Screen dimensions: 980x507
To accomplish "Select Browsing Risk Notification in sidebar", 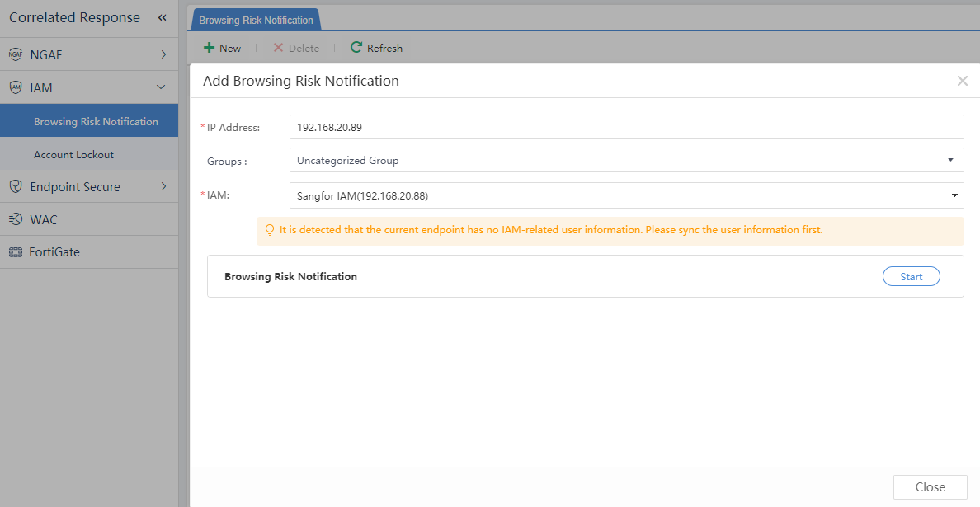I will point(96,121).
